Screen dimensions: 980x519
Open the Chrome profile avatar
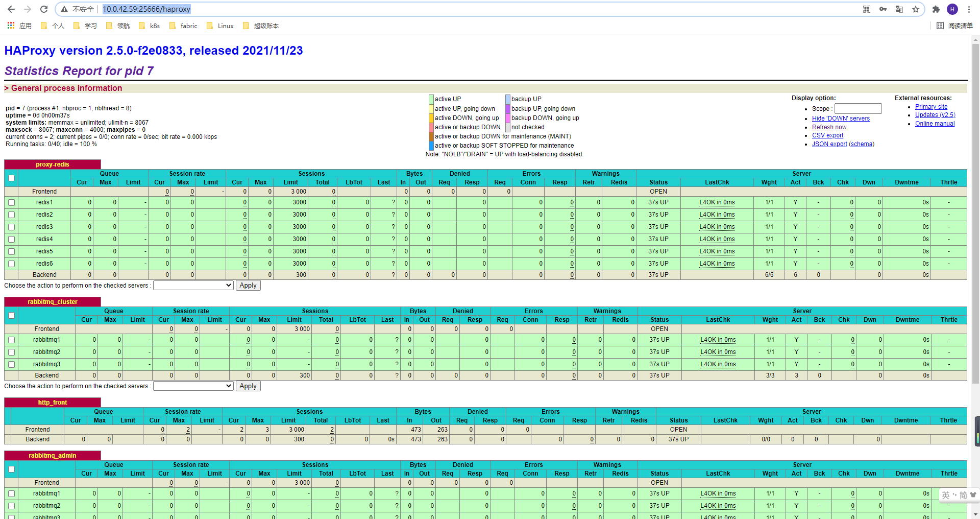click(x=952, y=9)
